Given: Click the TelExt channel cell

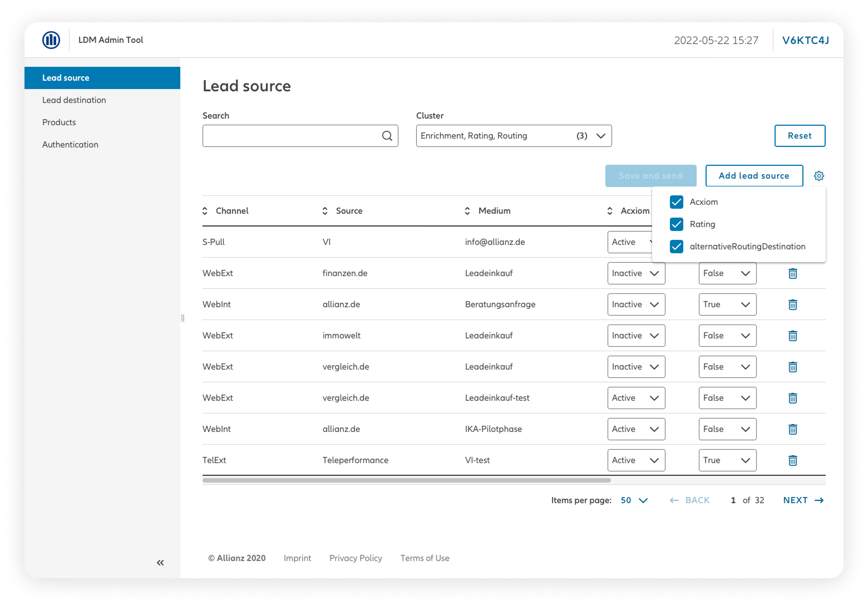Looking at the screenshot, I should 214,460.
